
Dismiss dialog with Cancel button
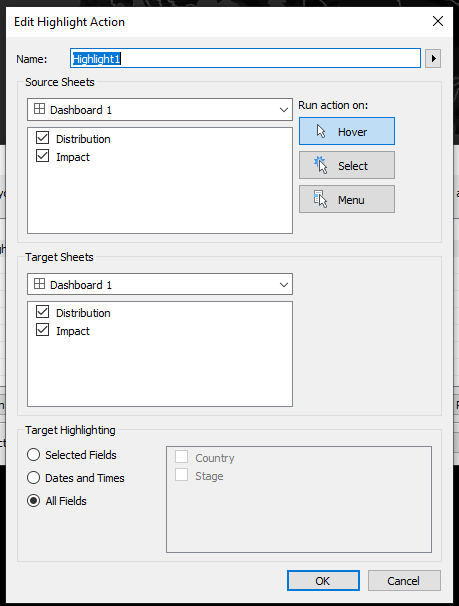[404, 580]
